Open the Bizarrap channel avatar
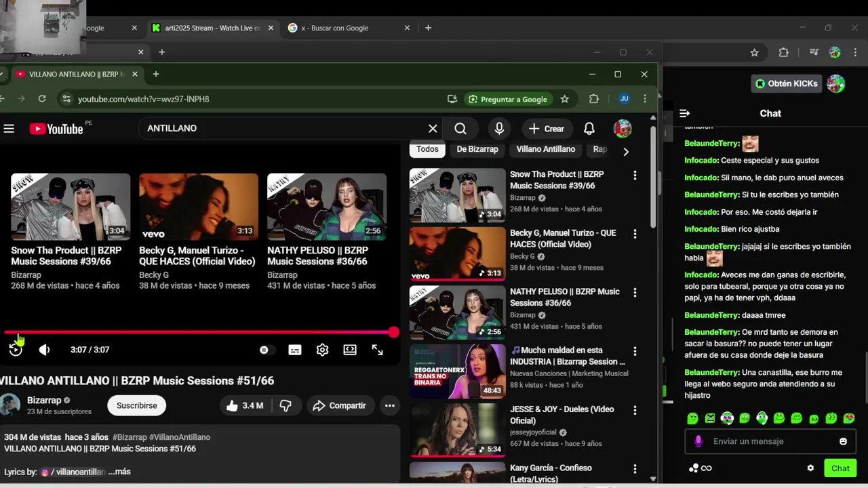Image resolution: width=868 pixels, height=488 pixels. tap(9, 405)
